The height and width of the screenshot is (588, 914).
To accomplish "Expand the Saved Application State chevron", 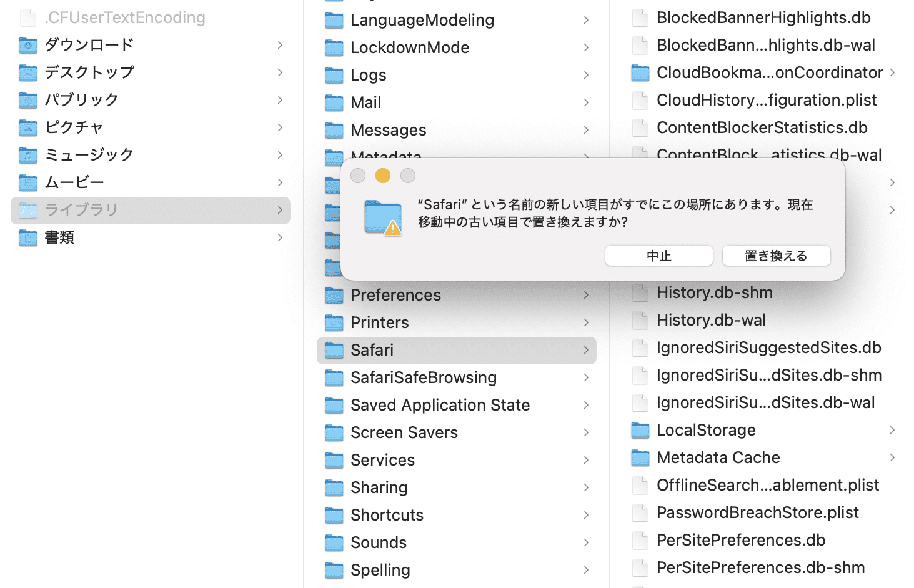I will [x=586, y=405].
